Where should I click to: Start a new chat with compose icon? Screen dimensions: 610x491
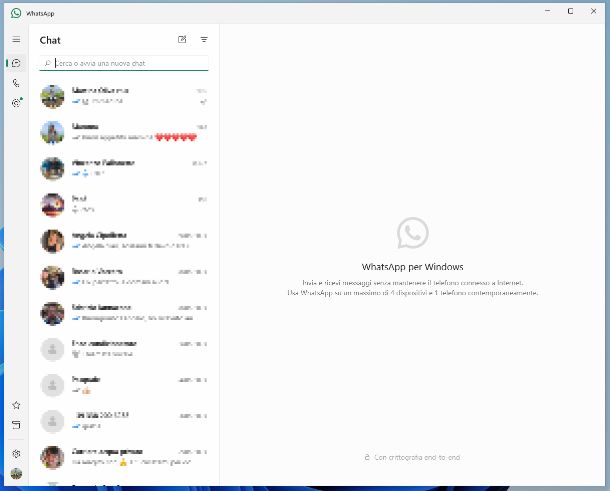click(x=182, y=39)
